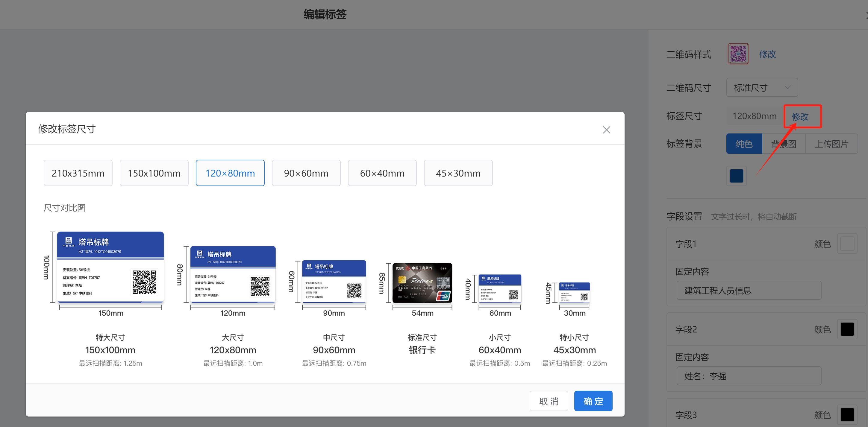Click the 银行卡 caption
868x427 pixels.
[x=422, y=350]
